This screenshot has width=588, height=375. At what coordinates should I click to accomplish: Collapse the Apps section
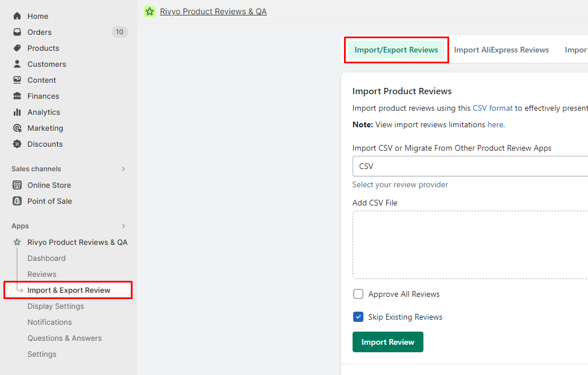point(123,226)
